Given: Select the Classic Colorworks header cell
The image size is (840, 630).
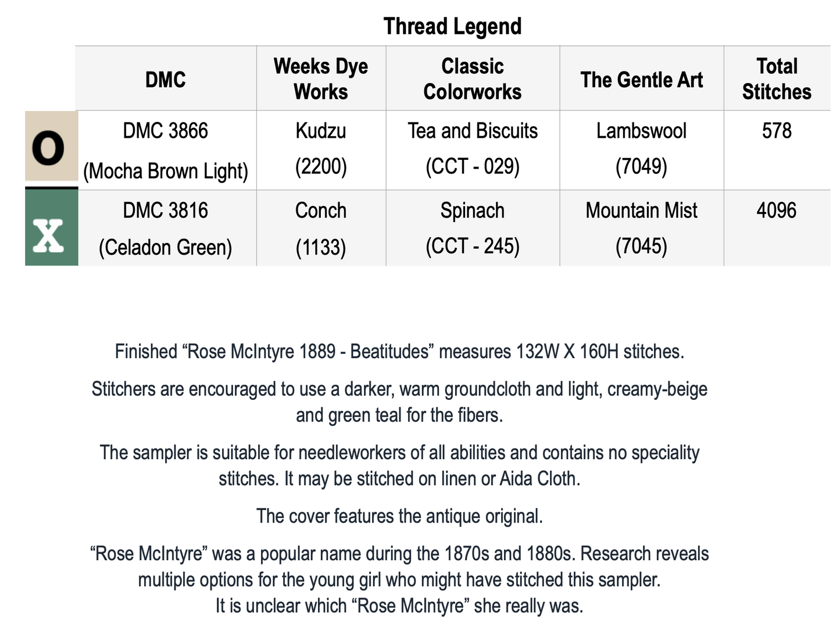Looking at the screenshot, I should pos(473,79).
